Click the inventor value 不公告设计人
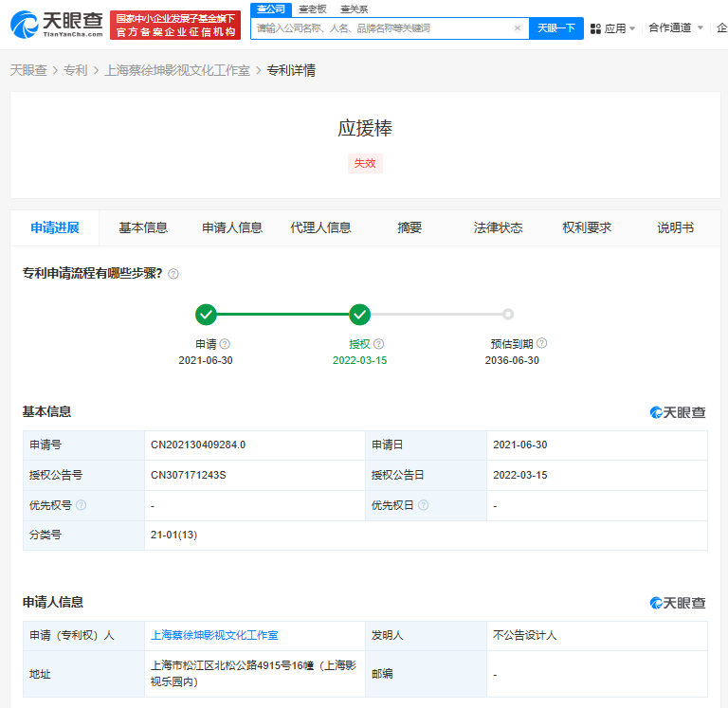Image resolution: width=728 pixels, height=708 pixels. [x=524, y=635]
